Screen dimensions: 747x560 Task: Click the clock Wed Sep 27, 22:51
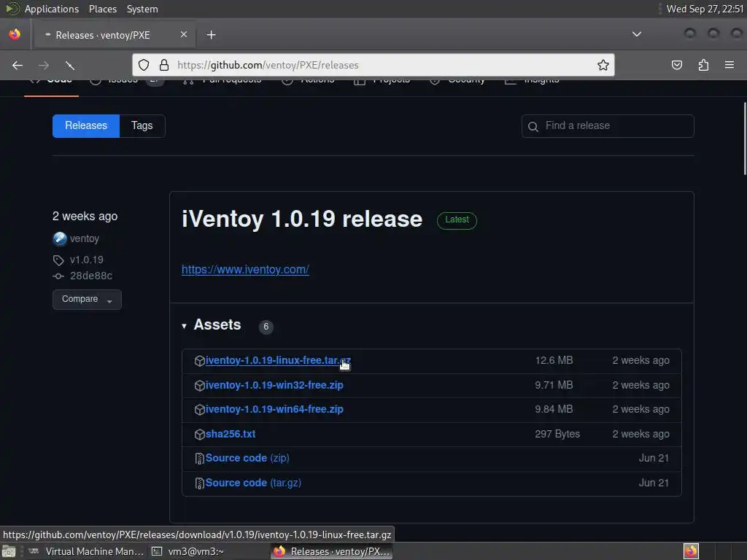pyautogui.click(x=705, y=9)
